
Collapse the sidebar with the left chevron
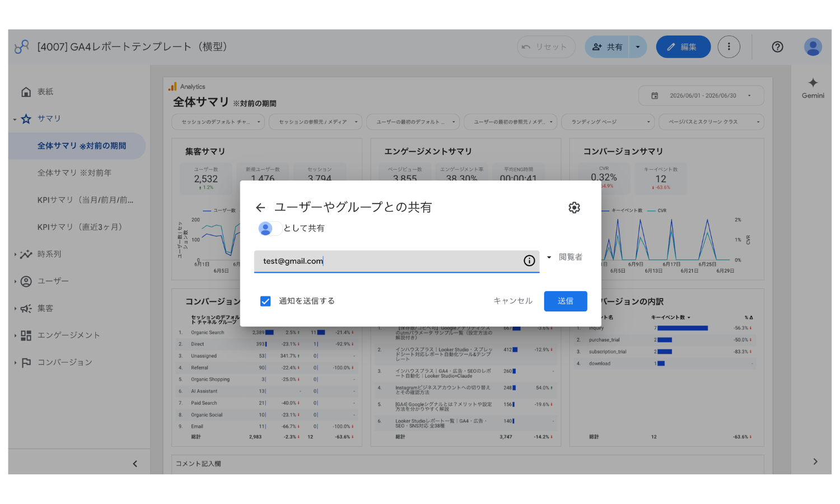tap(135, 464)
